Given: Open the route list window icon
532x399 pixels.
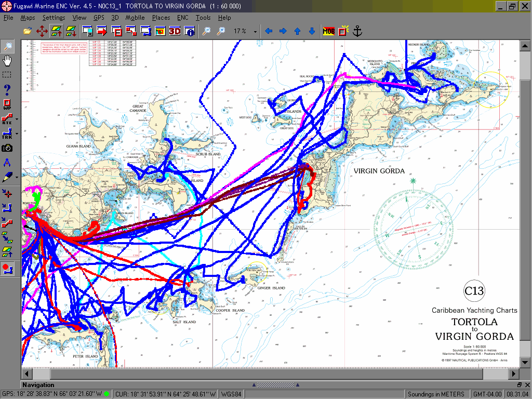Looking at the screenshot, I should click(131, 31).
